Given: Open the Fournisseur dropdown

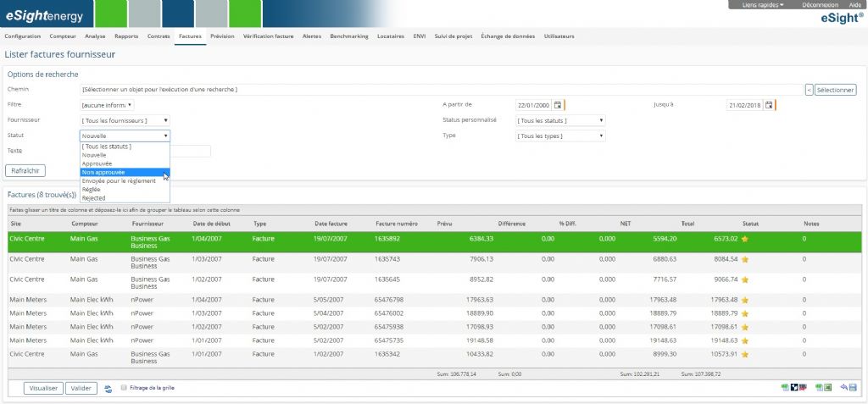Looking at the screenshot, I should pos(125,120).
